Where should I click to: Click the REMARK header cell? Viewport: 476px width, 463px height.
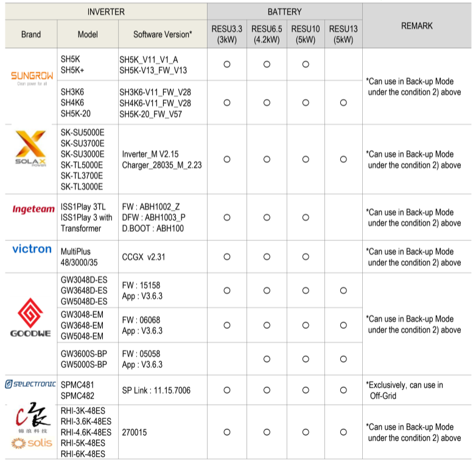(417, 26)
